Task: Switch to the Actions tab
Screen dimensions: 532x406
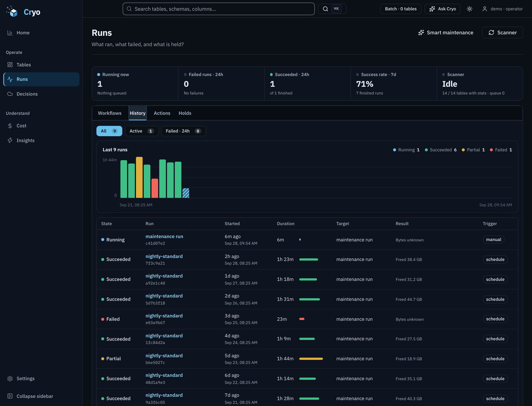Action: [x=162, y=113]
